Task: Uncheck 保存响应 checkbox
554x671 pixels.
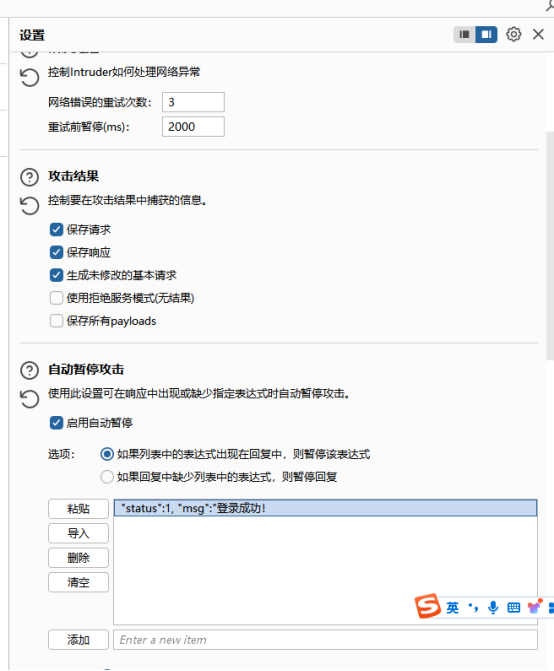Action: click(x=56, y=252)
